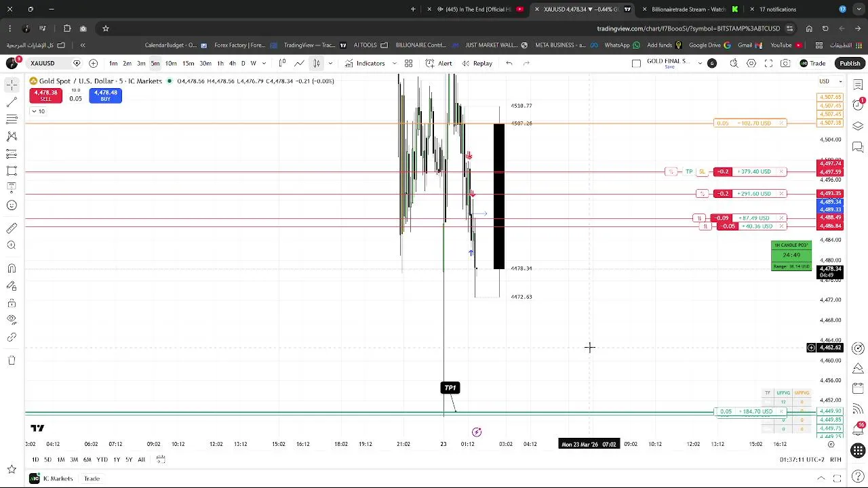Toggle the star favorites toolbar
This screenshot has width=868, height=488.
pyautogui.click(x=12, y=469)
